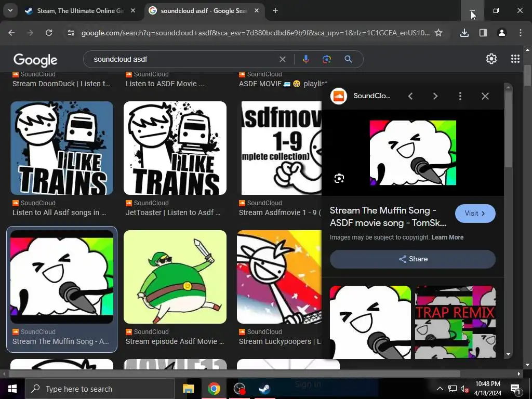
Task: Click the large Muffin Song preview image
Action: tap(413, 153)
